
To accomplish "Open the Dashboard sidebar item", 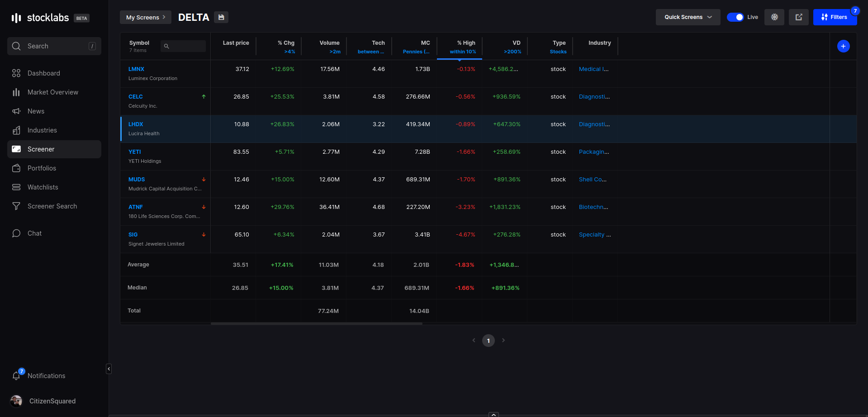I will tap(54, 73).
